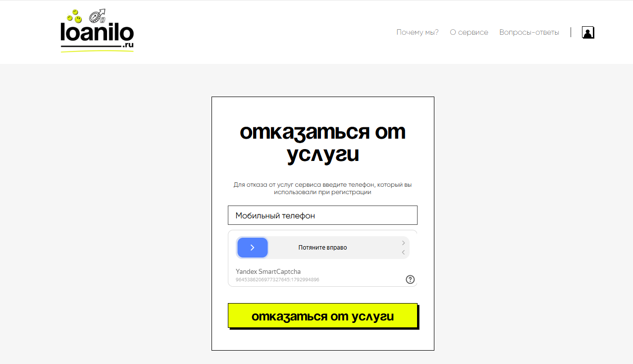Click the yellow "отказаться от услуги" button
Image resolution: width=633 pixels, height=364 pixels.
coord(322,315)
